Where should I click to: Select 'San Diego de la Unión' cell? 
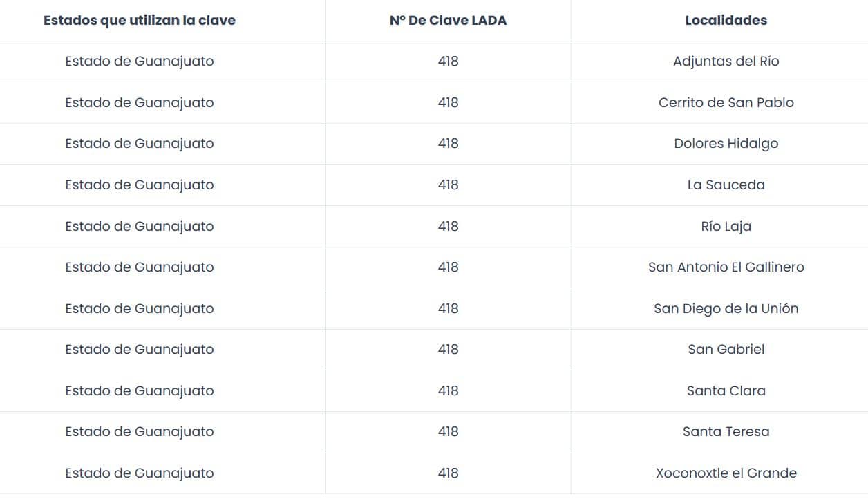click(726, 309)
